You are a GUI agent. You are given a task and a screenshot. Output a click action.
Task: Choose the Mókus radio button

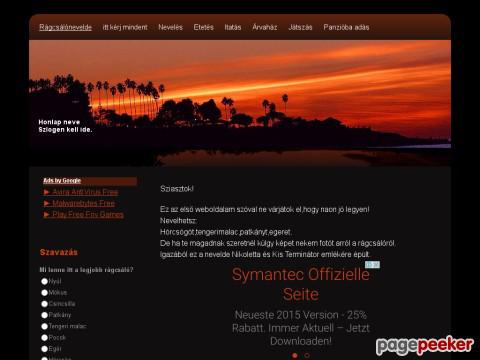[x=44, y=293]
